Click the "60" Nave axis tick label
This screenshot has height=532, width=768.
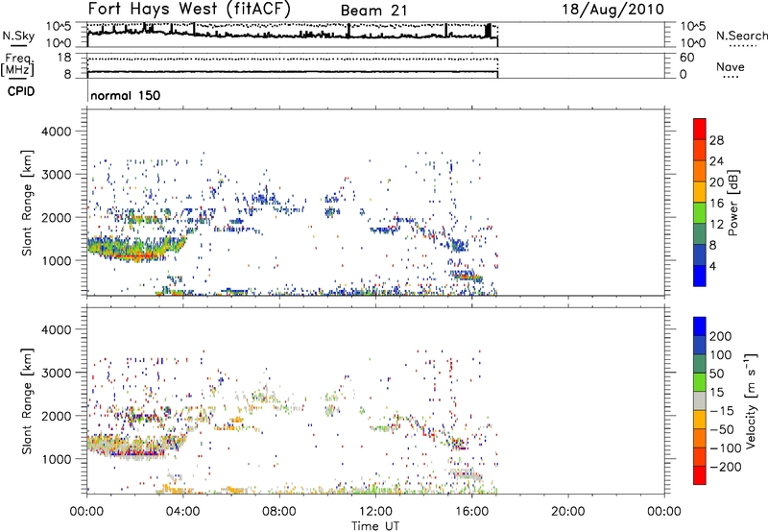click(x=687, y=58)
